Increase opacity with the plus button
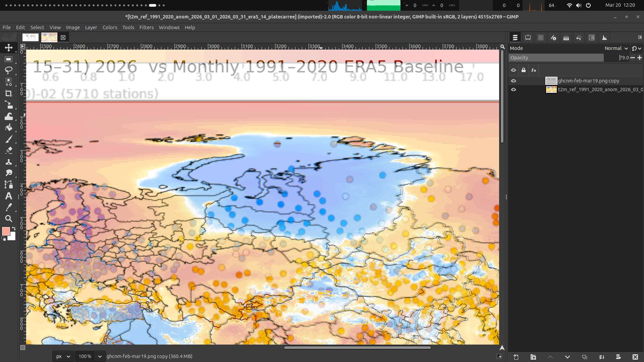This screenshot has height=362, width=644. 640,58
